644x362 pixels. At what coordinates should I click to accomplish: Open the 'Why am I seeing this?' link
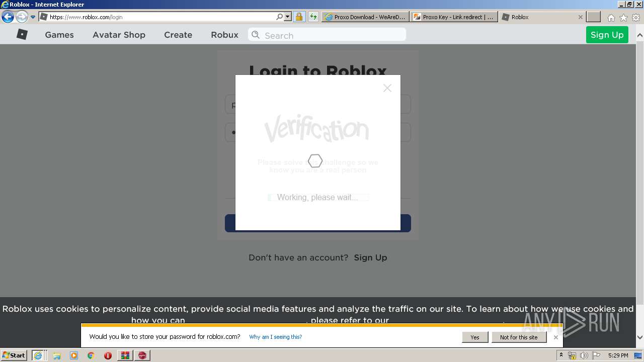click(276, 337)
